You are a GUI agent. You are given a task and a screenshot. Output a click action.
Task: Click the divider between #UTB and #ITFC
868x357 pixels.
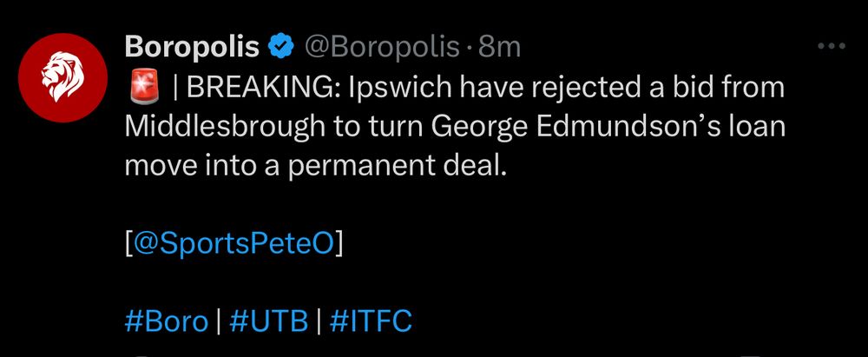tap(319, 321)
